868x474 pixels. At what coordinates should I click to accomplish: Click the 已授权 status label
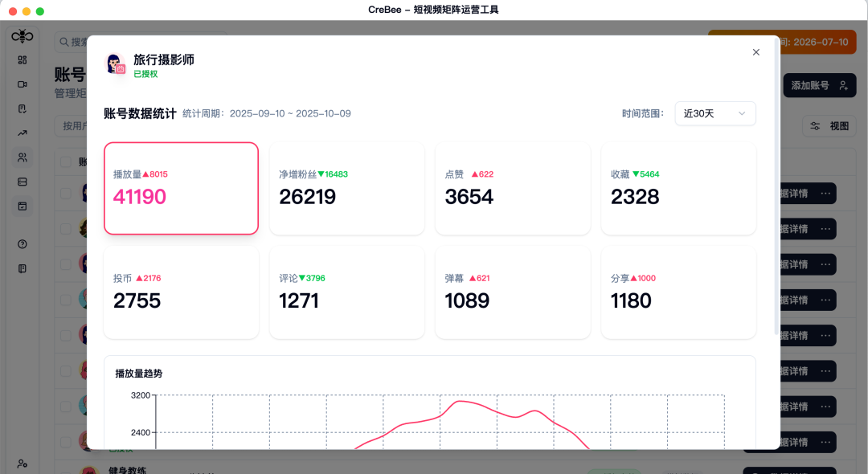click(x=145, y=74)
